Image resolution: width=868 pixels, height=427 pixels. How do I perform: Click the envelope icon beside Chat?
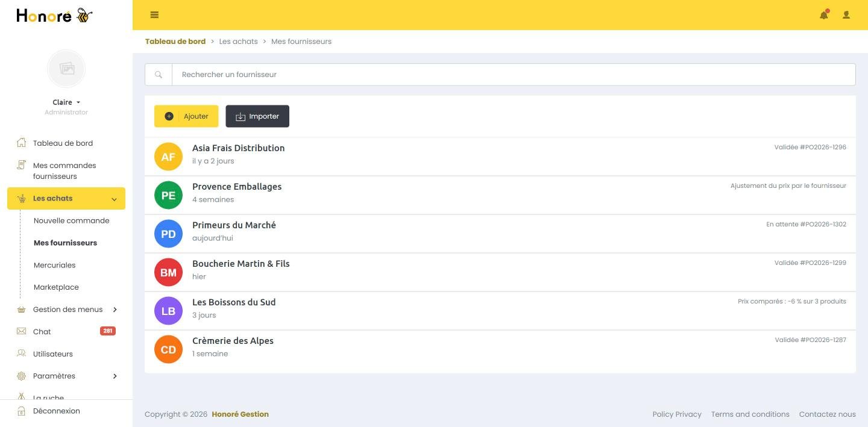pyautogui.click(x=22, y=331)
